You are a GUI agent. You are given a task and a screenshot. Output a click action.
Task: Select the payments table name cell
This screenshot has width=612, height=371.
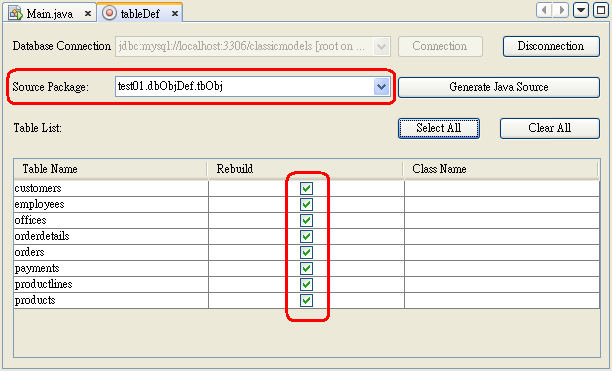coord(111,268)
